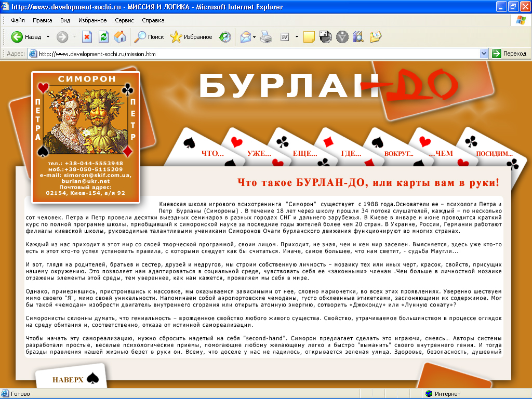532x399 pixels.
Task: Open the History panel icon
Action: tap(224, 37)
